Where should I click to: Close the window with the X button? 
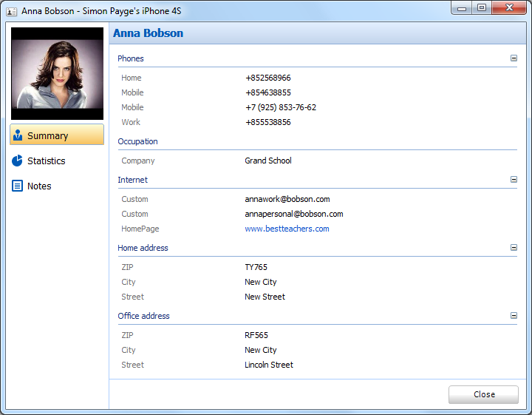point(509,8)
